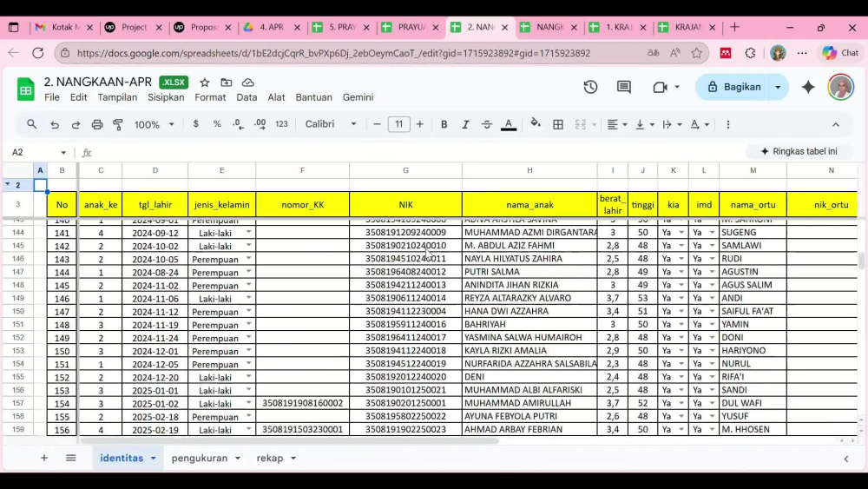
Task: Open Bagikan share options arrow
Action: click(778, 87)
